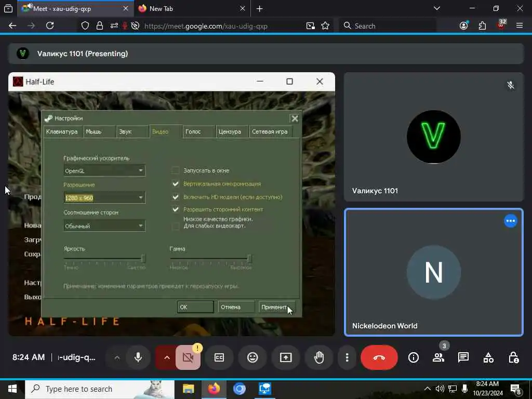
Task: Open Windows Start menu
Action: click(x=12, y=389)
